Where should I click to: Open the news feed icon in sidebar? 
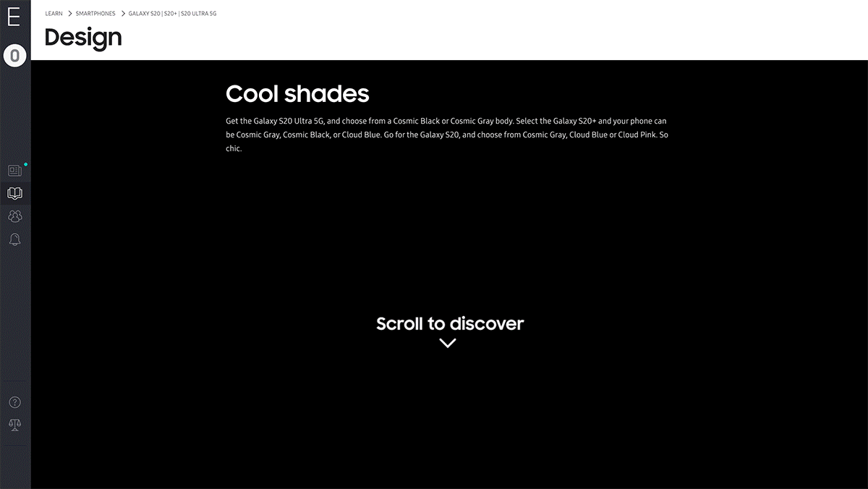(14, 171)
